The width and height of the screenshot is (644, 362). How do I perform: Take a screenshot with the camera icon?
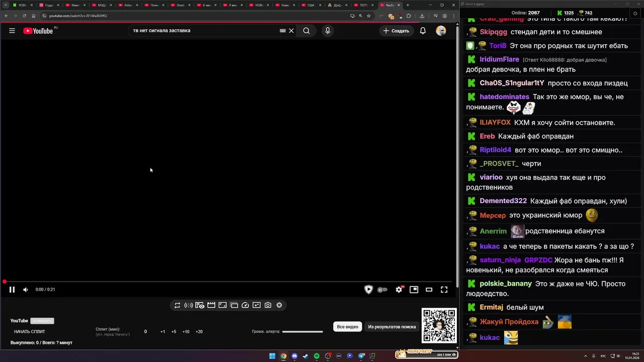(268, 305)
